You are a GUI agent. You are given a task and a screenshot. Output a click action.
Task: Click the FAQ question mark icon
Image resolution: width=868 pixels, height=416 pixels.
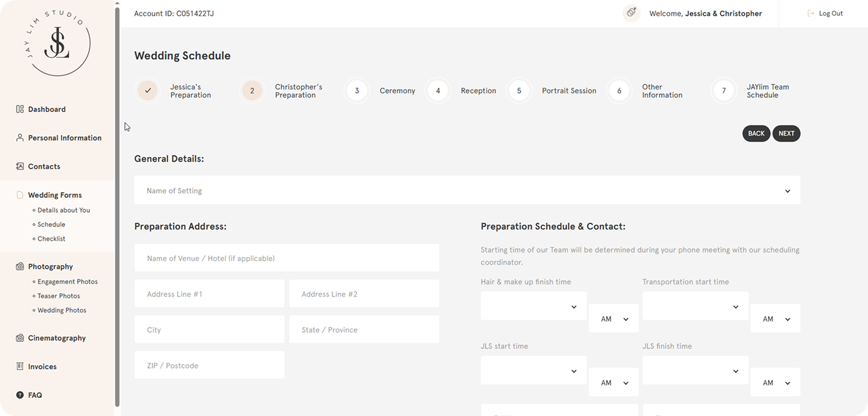[x=20, y=395]
